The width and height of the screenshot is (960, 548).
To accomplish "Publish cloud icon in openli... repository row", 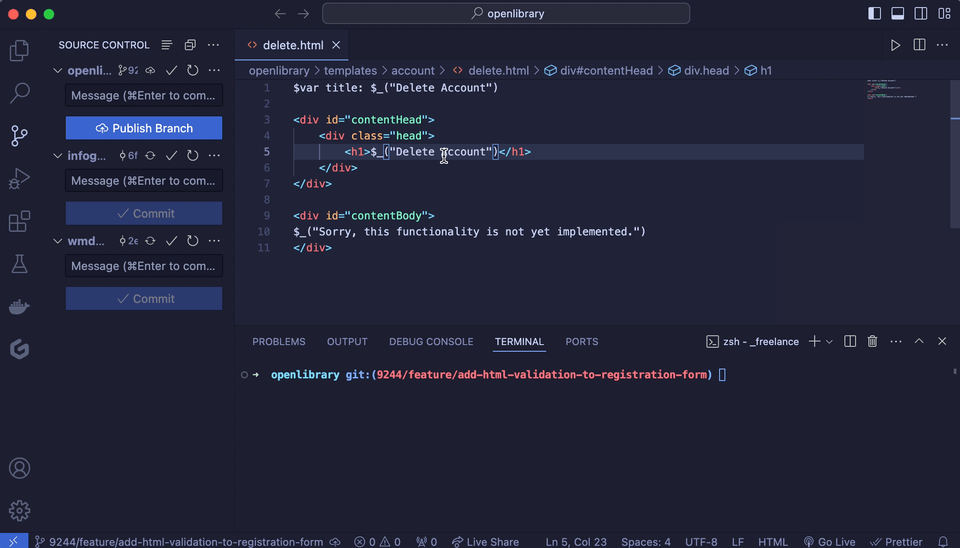I will [x=150, y=70].
